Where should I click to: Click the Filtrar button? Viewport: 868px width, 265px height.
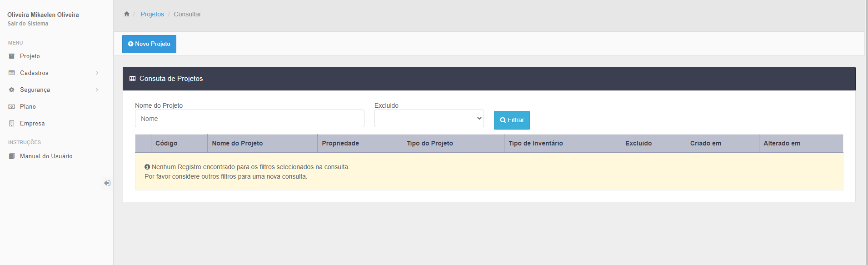512,120
